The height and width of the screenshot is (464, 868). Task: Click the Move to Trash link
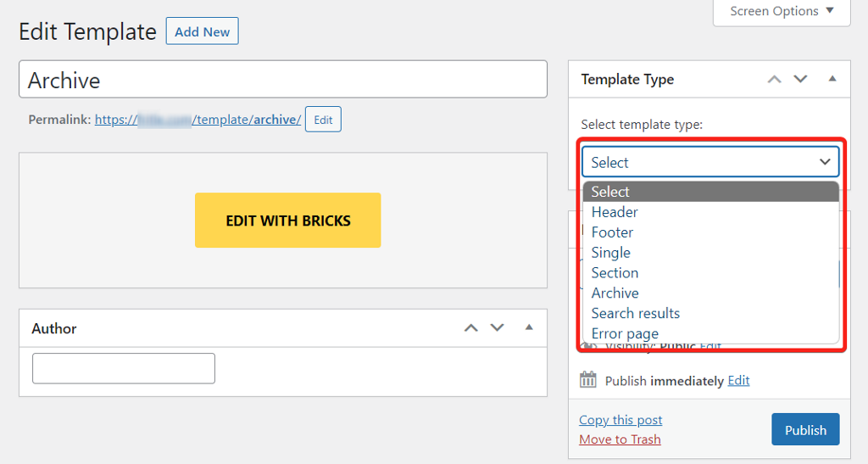[620, 439]
